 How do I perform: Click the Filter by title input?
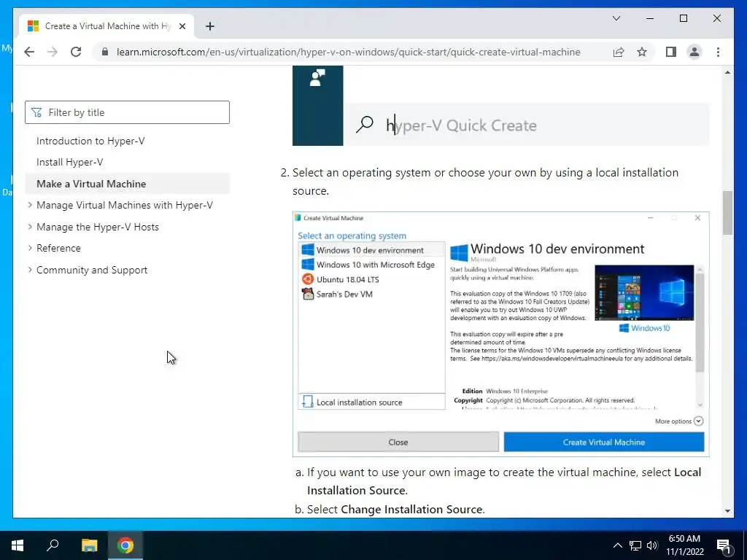pyautogui.click(x=127, y=112)
